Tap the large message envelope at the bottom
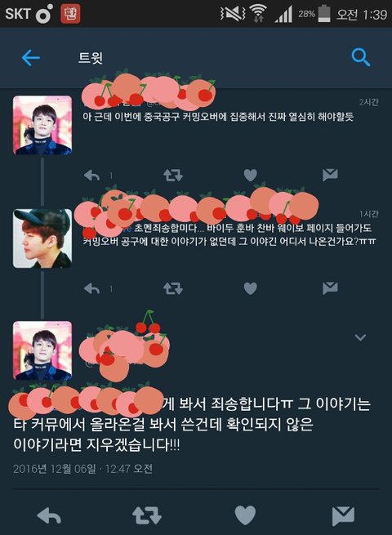This screenshot has height=535, width=392. (343, 515)
